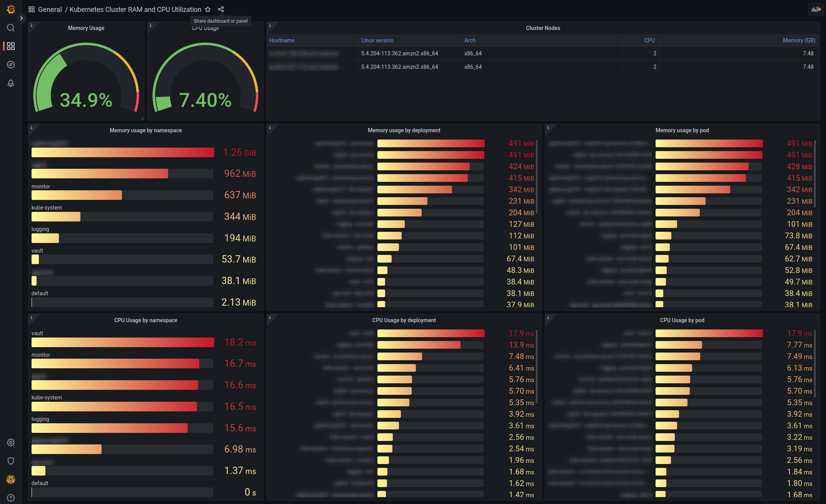This screenshot has height=504, width=826.
Task: Click the share dashboard icon
Action: [x=221, y=9]
